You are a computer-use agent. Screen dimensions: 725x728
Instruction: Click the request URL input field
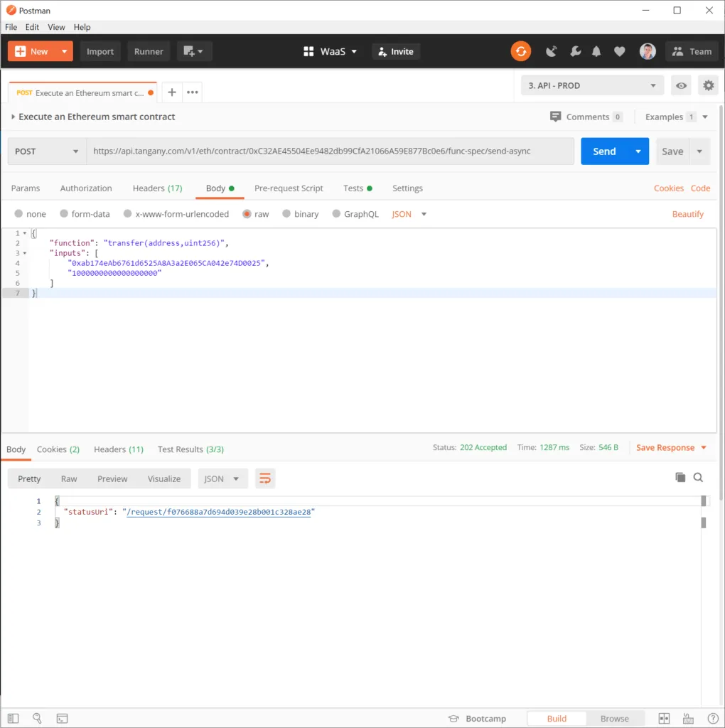pyautogui.click(x=330, y=151)
